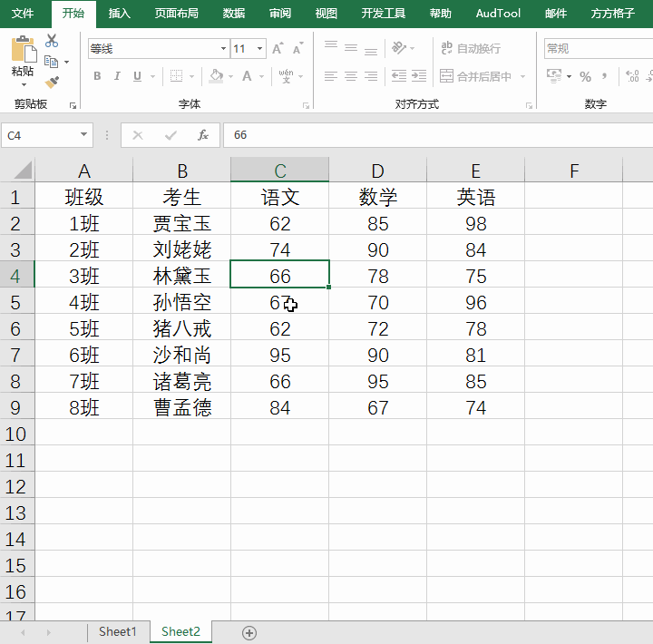The height and width of the screenshot is (644, 653).
Task: Align text to middle vertically
Action: tap(351, 48)
